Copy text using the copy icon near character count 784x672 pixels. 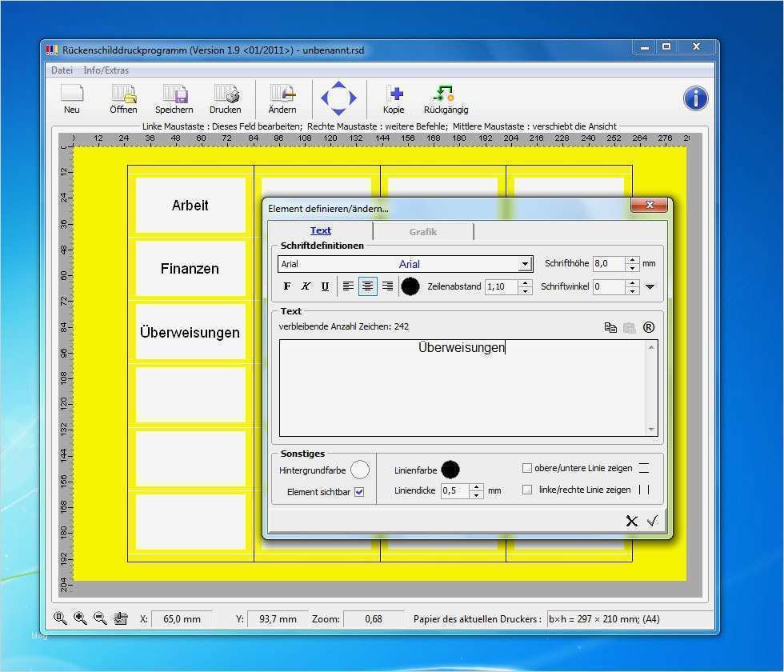pos(610,326)
